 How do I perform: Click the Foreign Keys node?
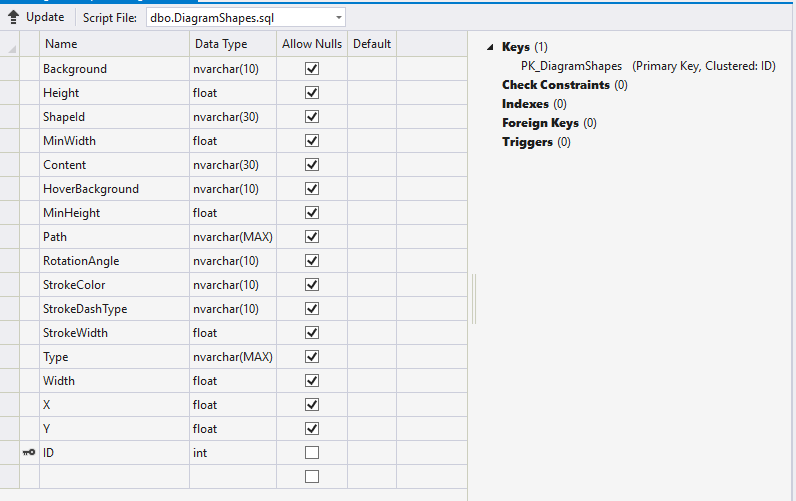[x=540, y=123]
